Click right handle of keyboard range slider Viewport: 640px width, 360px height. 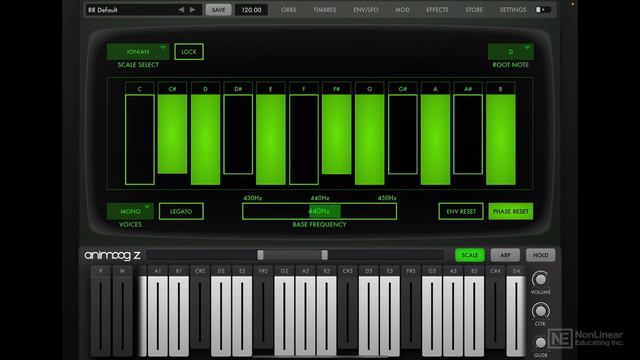[324, 255]
